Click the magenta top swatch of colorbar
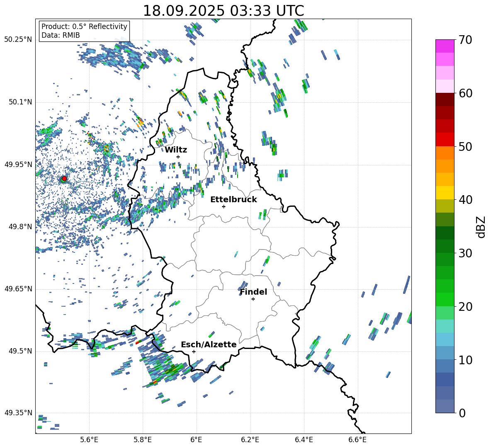 click(x=445, y=46)
